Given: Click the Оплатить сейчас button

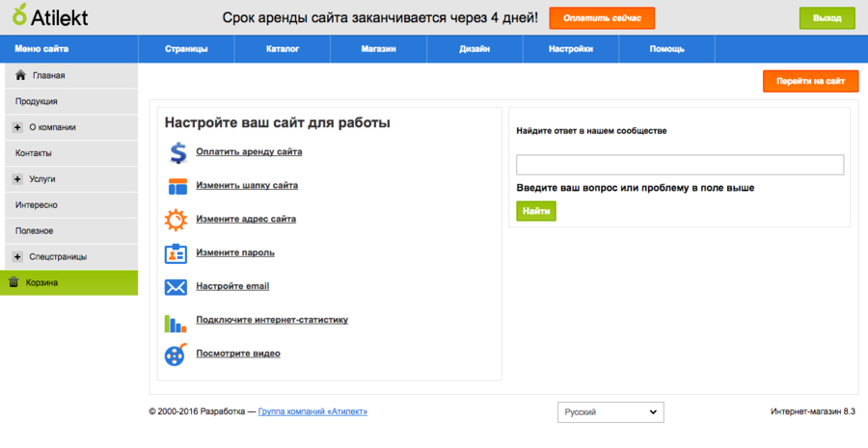Looking at the screenshot, I should click(602, 18).
